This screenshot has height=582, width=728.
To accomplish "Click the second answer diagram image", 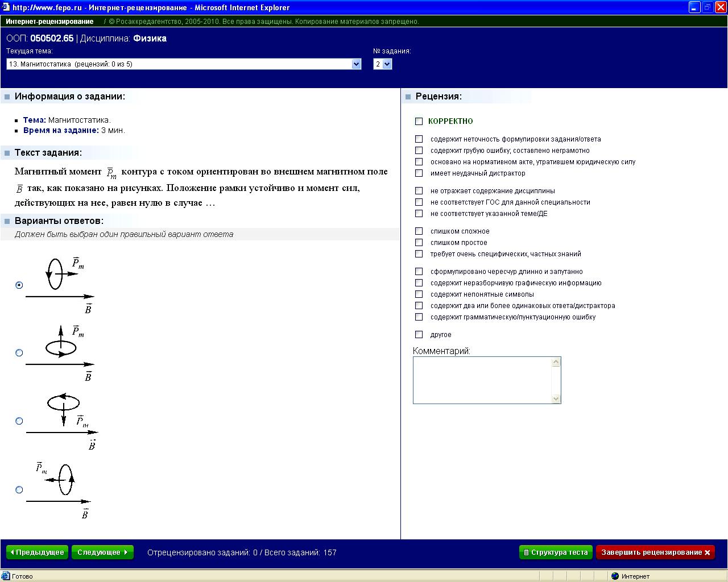I will (x=60, y=353).
